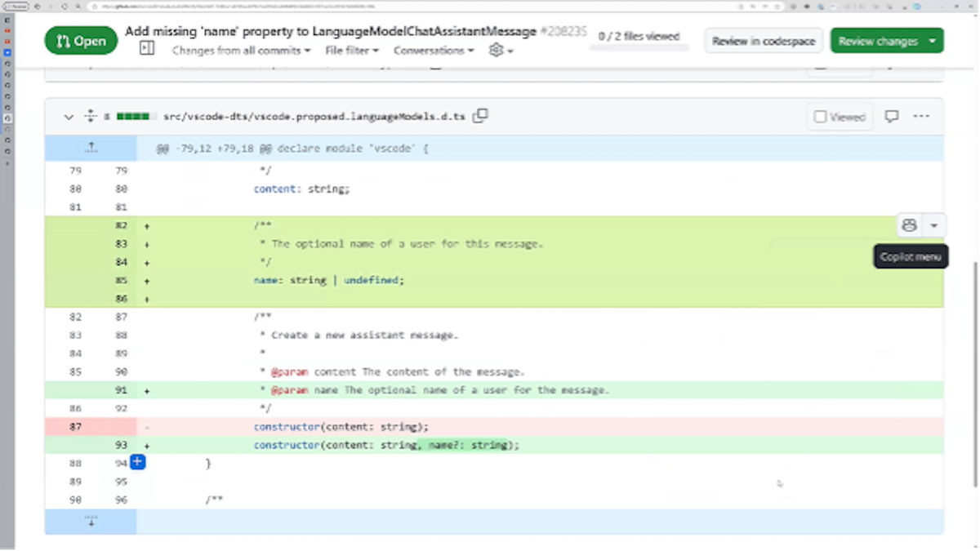Click 'The optional name of a user for this message.'
980x551 pixels.
click(408, 244)
